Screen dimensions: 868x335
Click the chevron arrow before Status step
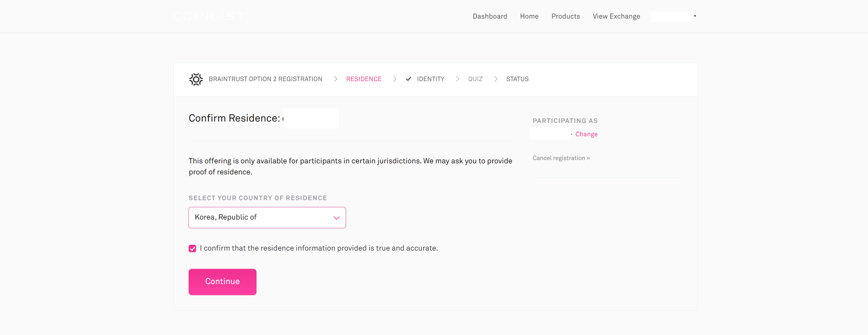pos(496,79)
